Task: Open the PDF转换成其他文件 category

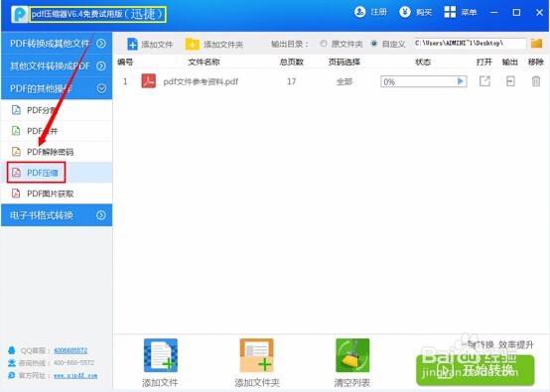Action: (x=57, y=43)
